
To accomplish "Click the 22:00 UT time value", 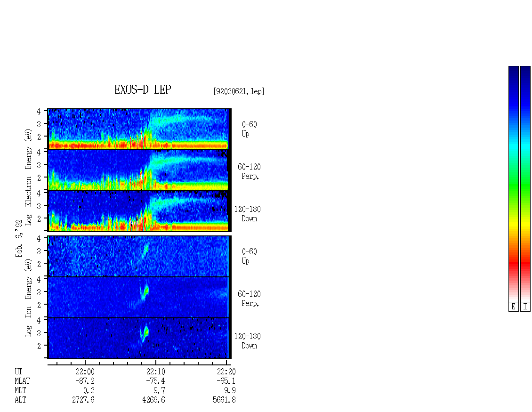I will pyautogui.click(x=85, y=372).
